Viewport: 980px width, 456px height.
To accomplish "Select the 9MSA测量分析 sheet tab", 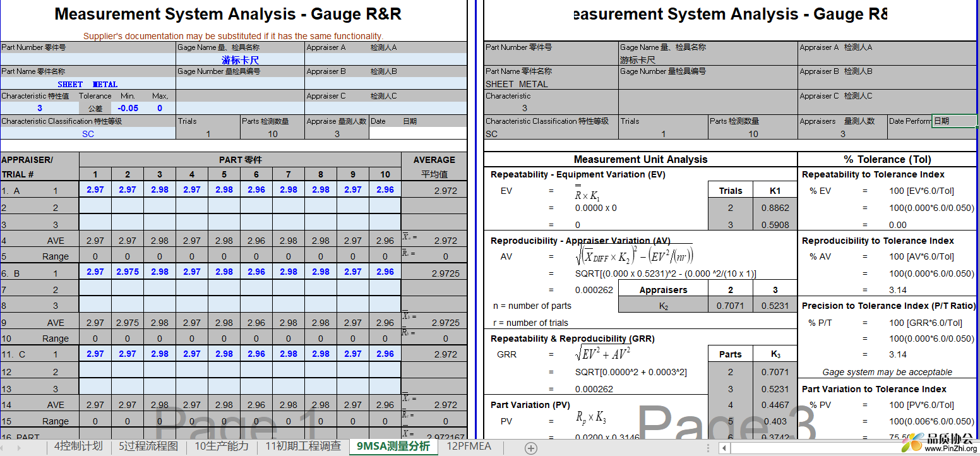I will click(393, 447).
